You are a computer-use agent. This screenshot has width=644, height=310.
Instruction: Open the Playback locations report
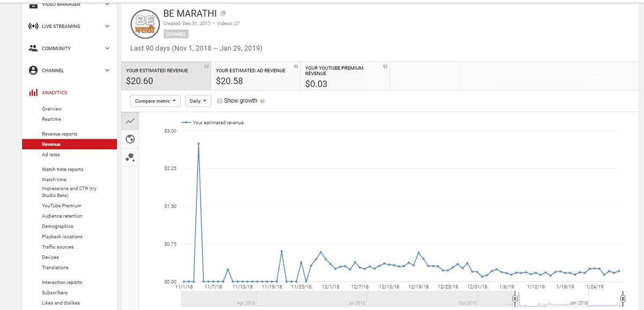click(62, 237)
